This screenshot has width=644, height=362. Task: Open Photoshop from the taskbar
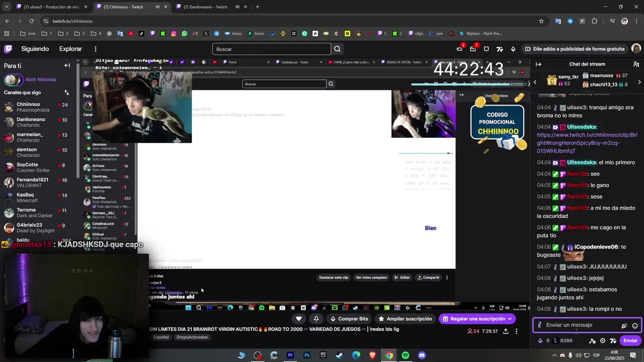click(307, 355)
